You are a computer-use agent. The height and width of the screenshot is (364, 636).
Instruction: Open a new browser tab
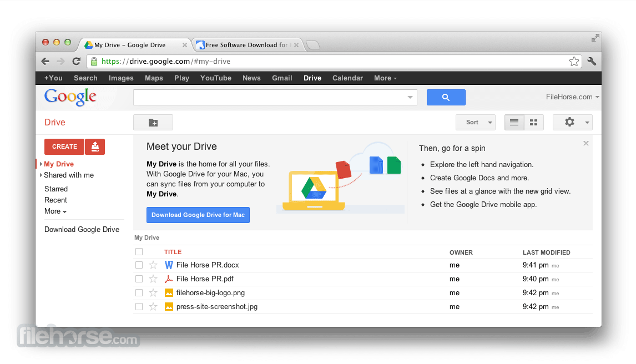[x=312, y=45]
